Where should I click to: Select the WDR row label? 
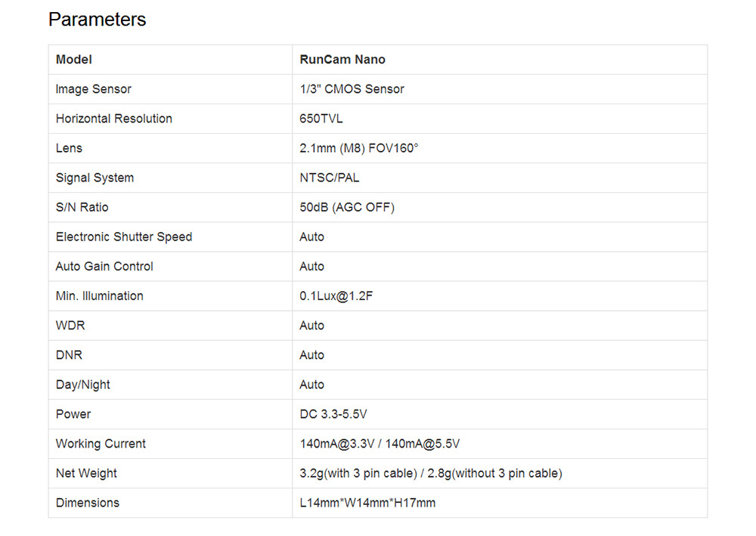point(70,325)
